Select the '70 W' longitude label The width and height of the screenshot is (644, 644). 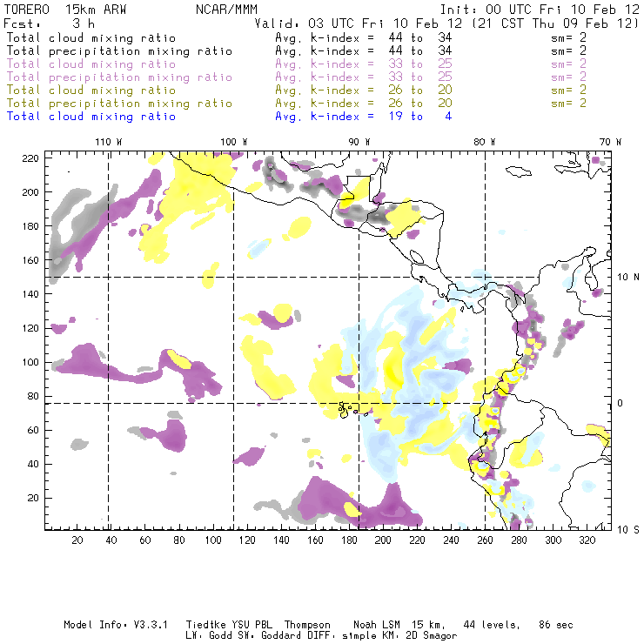coord(610,142)
